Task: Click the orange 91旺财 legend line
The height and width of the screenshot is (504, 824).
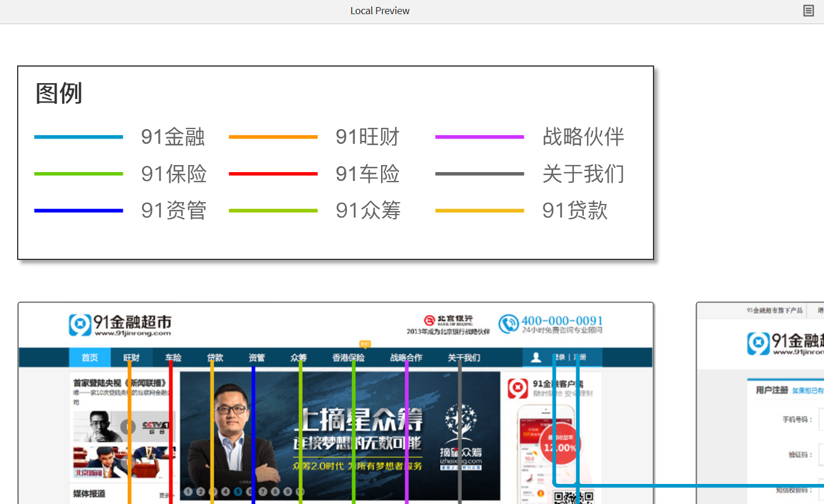Action: point(273,137)
